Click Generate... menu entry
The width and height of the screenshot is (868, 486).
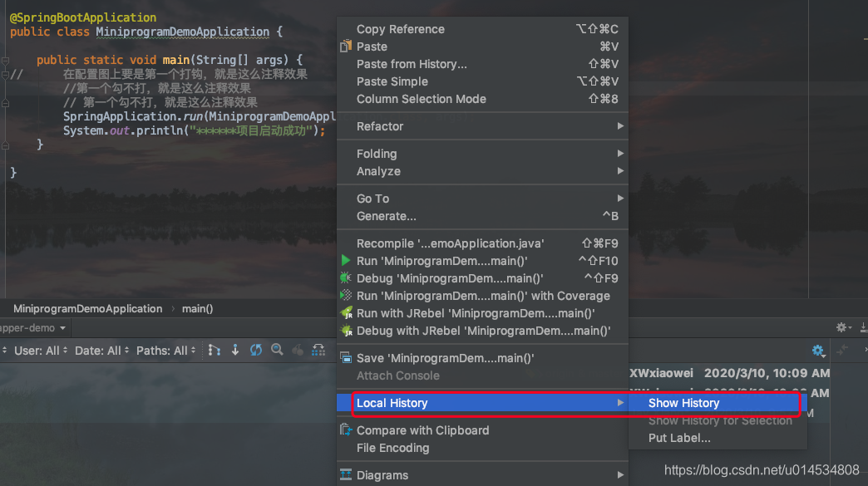pos(482,216)
